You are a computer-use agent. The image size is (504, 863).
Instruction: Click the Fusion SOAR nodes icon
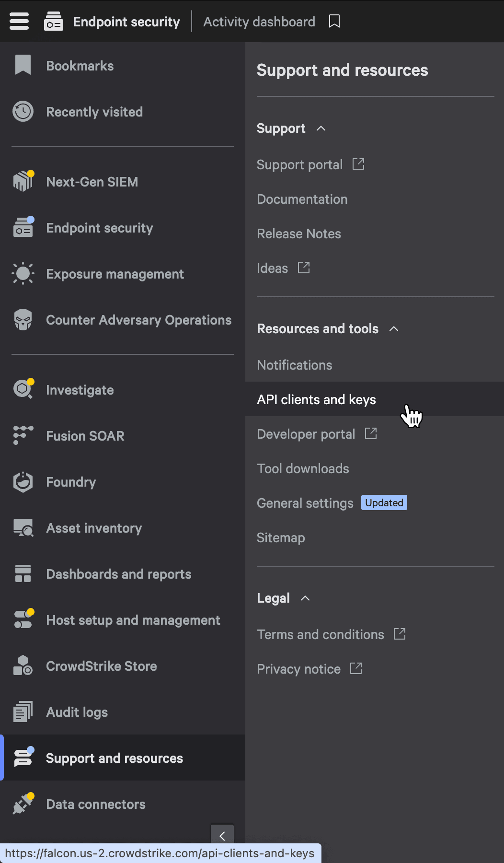point(23,435)
